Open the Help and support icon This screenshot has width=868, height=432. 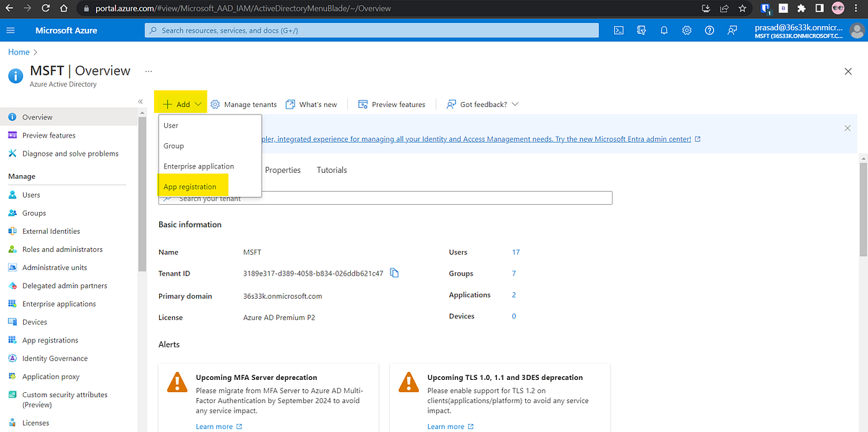click(709, 30)
